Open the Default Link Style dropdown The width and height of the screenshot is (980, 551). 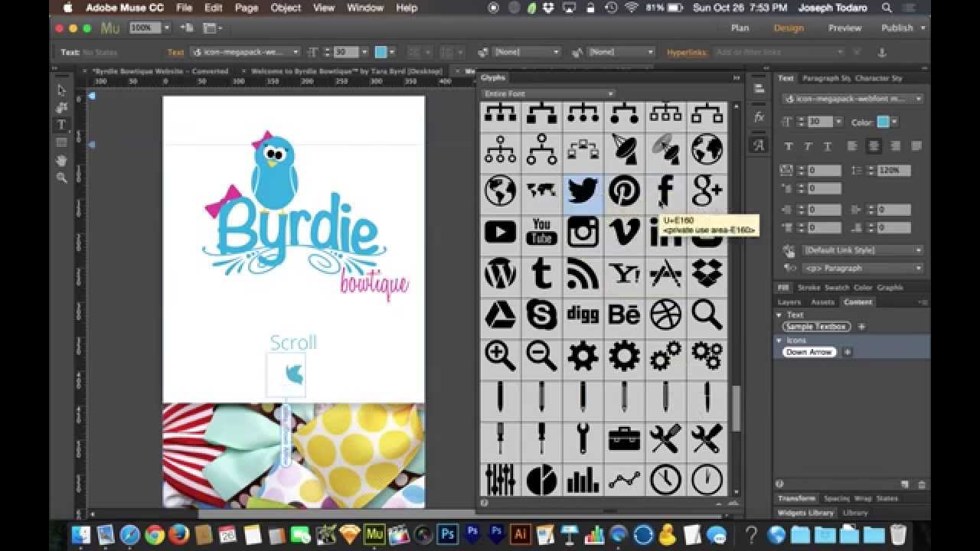(x=862, y=250)
